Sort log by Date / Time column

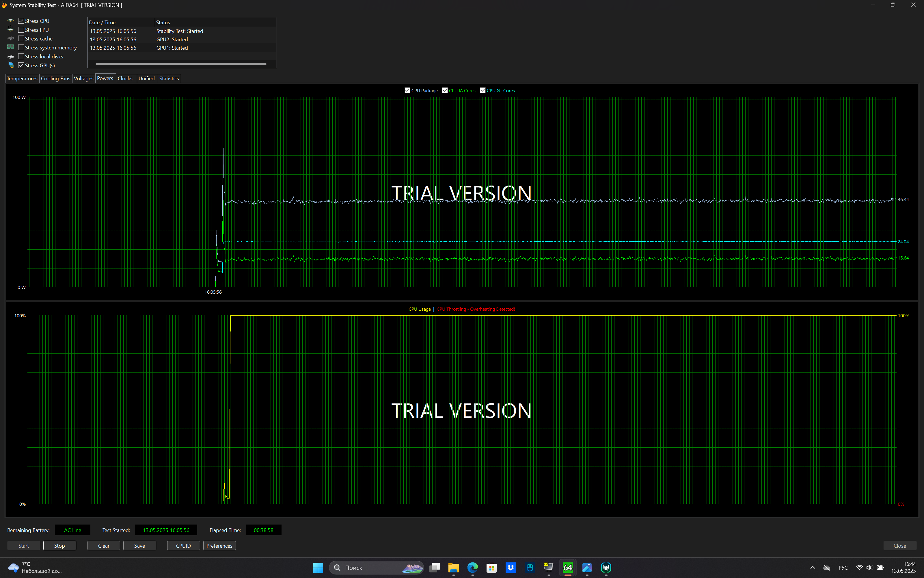pyautogui.click(x=121, y=22)
